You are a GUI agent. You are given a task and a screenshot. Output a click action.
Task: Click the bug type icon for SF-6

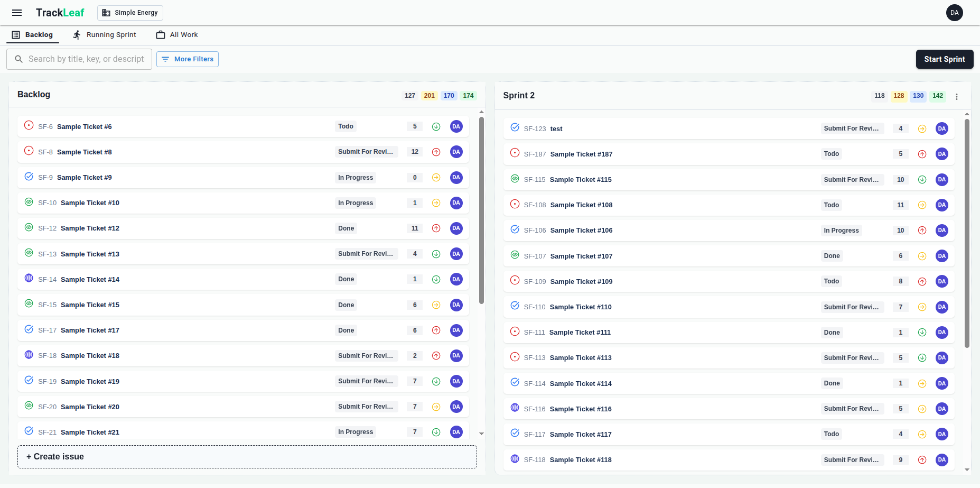[29, 125]
